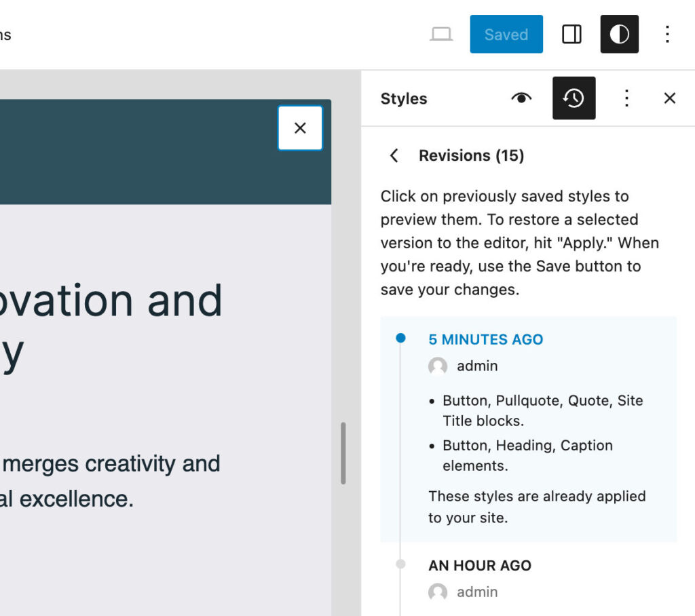695x616 pixels.
Task: Toggle the Settings sidebar panel icon
Action: pyautogui.click(x=571, y=34)
